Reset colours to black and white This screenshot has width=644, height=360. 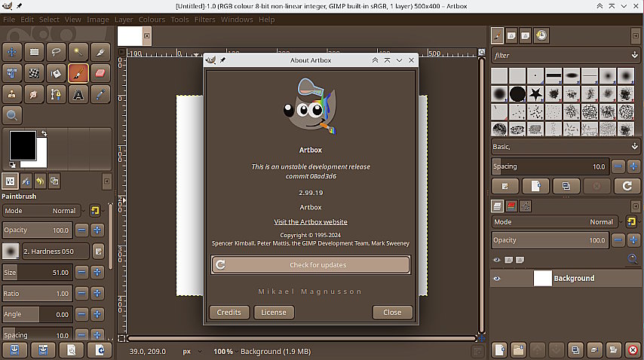(x=13, y=165)
